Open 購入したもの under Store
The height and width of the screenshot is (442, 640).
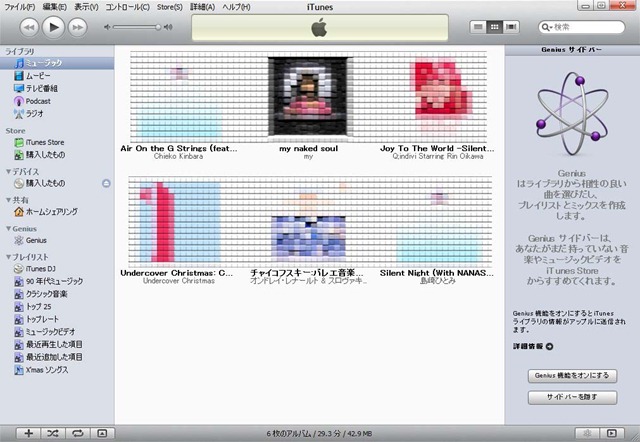coord(57,155)
